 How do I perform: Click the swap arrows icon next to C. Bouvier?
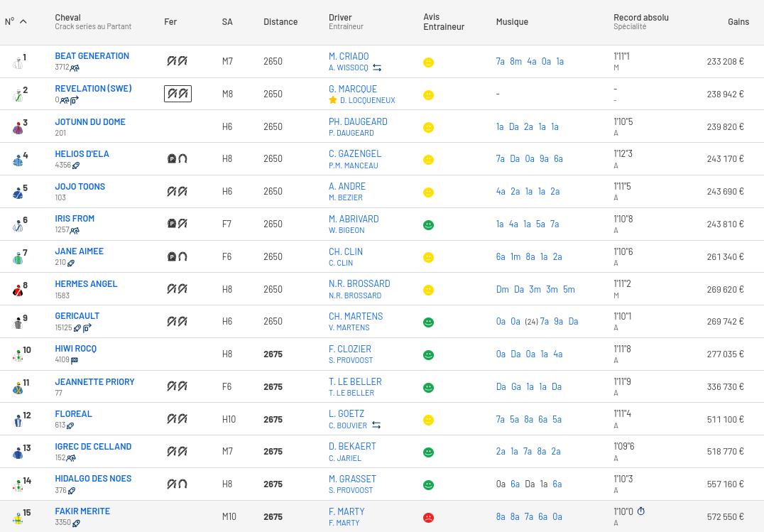[x=376, y=425]
